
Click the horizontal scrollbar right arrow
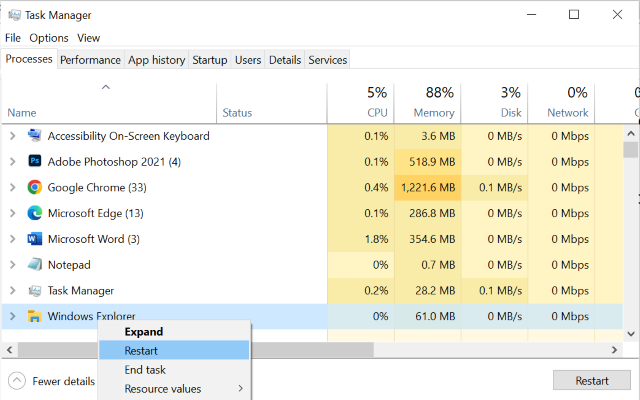click(x=614, y=350)
